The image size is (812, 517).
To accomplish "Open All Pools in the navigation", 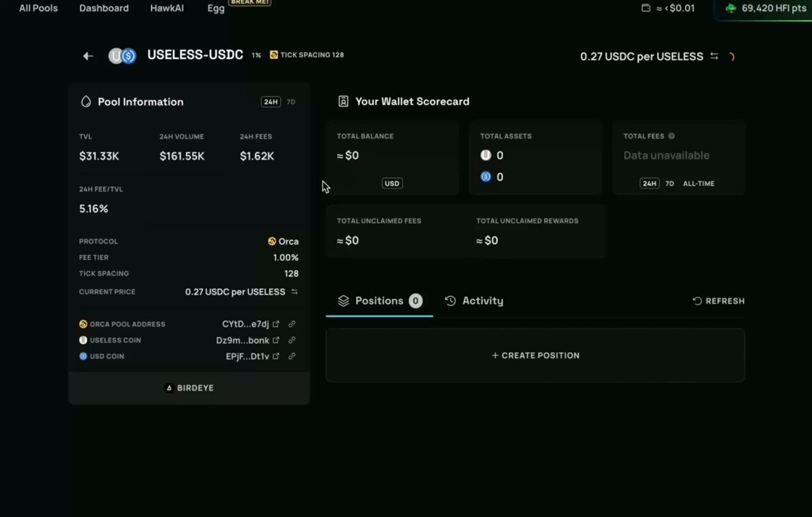I will coord(38,9).
